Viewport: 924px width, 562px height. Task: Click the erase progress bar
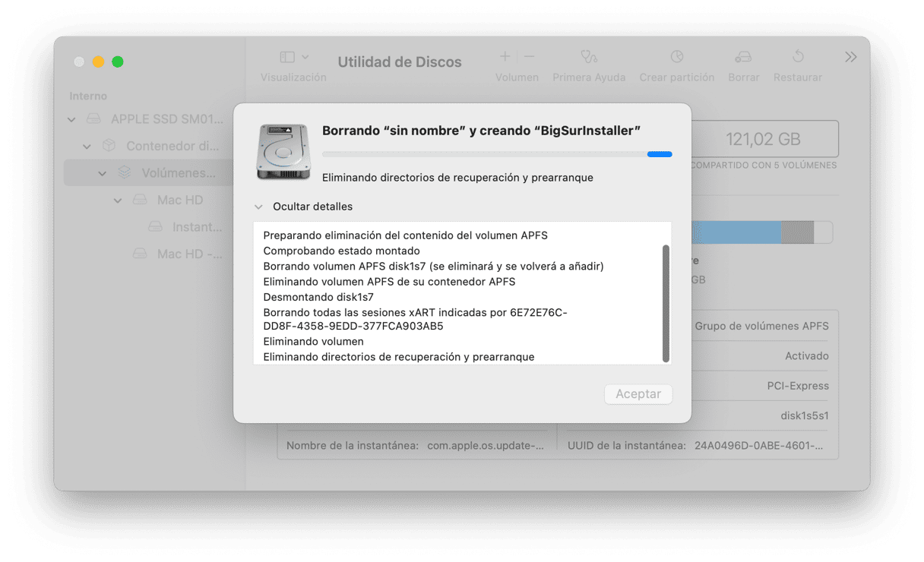click(496, 154)
